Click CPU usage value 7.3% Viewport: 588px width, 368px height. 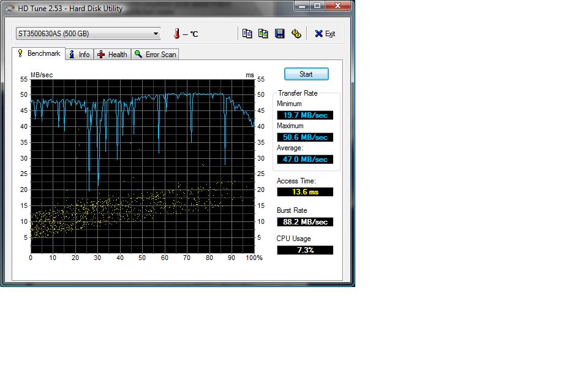click(x=305, y=250)
